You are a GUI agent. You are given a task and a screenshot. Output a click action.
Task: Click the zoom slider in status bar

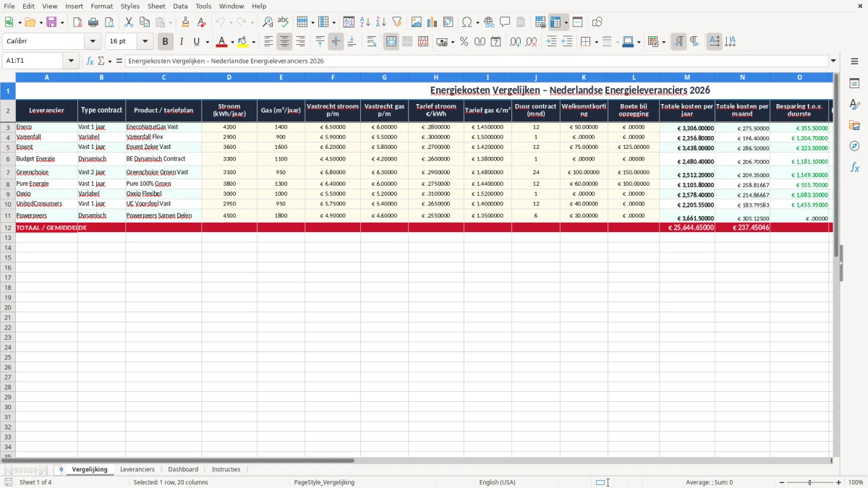pyautogui.click(x=809, y=482)
